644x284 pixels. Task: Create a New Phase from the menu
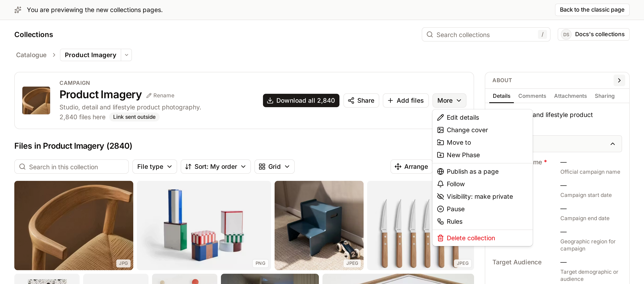click(x=483, y=155)
